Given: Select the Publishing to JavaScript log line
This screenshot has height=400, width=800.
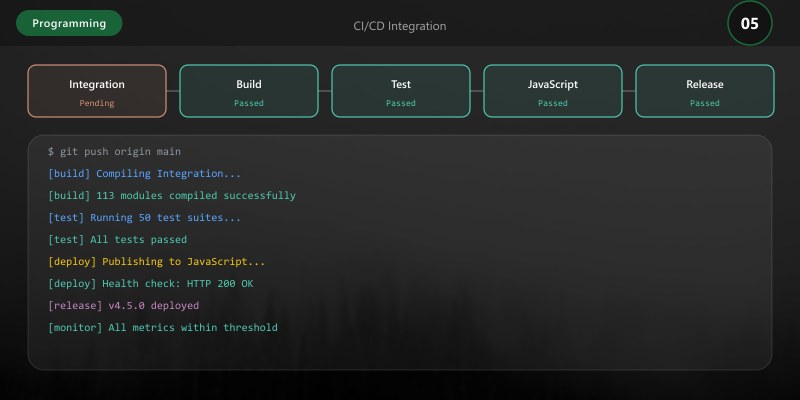Looking at the screenshot, I should [x=157, y=262].
